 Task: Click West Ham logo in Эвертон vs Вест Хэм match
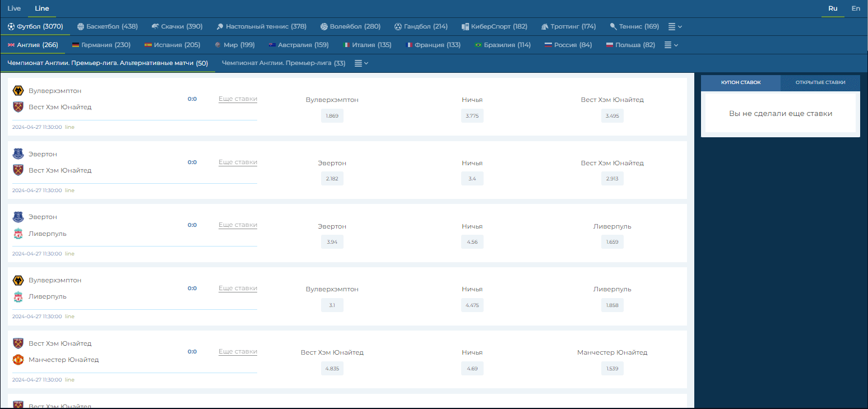click(x=18, y=170)
